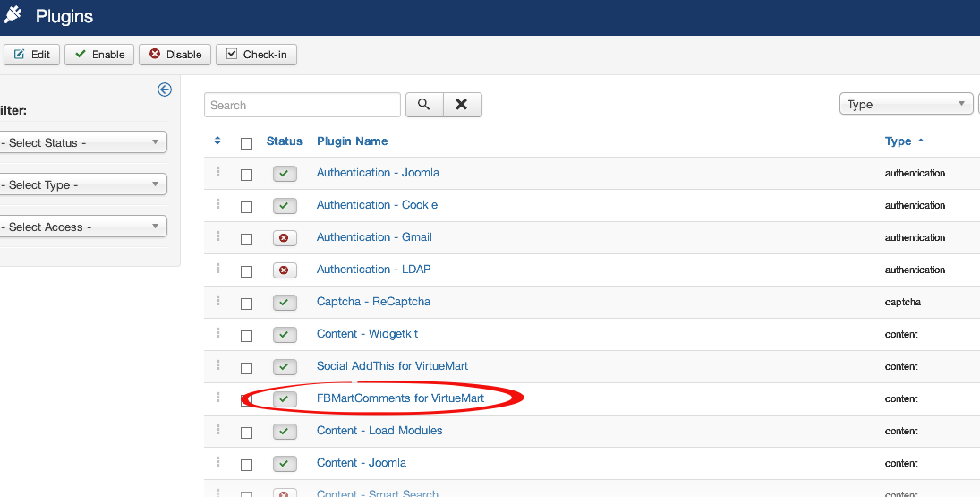Expand the Select Access filter dropdown
980x497 pixels.
(x=82, y=227)
